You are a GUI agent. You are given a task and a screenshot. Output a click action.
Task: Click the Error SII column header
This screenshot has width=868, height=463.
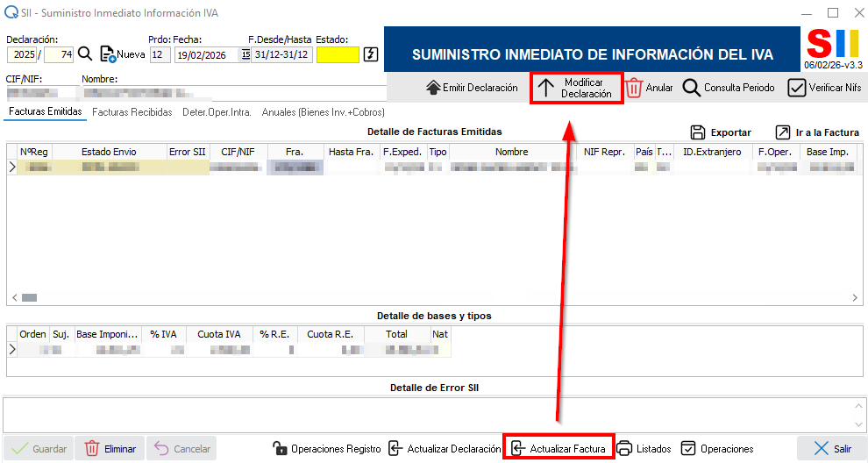pos(188,152)
